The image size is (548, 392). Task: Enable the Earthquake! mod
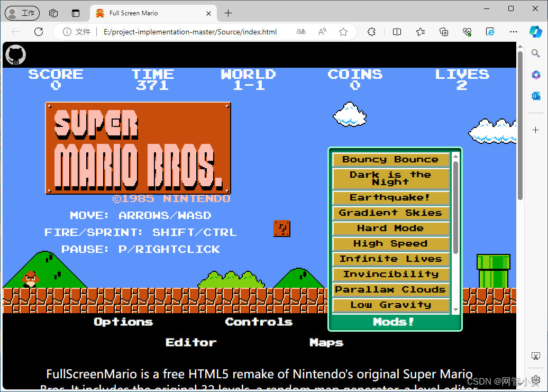point(391,198)
